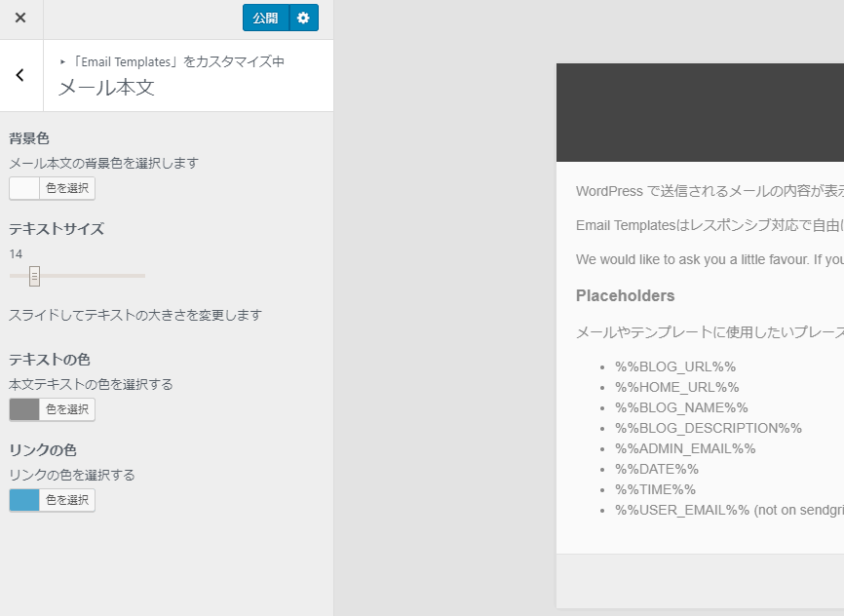
Task: Click the white background color swatch
Action: point(24,188)
